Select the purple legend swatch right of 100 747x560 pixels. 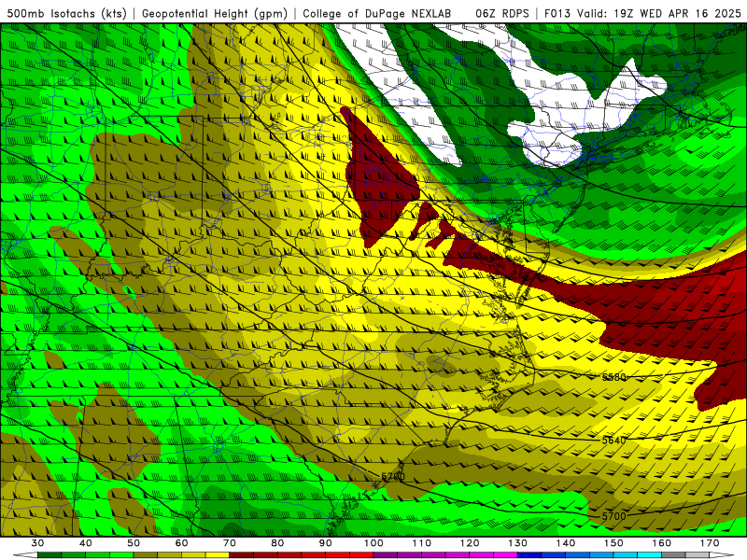(386, 555)
